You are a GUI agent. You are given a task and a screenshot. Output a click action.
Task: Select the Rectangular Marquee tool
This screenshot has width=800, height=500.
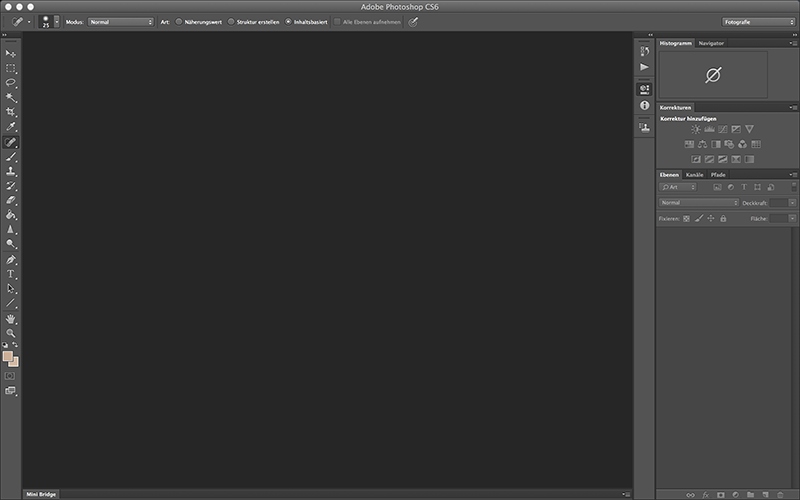click(x=11, y=68)
